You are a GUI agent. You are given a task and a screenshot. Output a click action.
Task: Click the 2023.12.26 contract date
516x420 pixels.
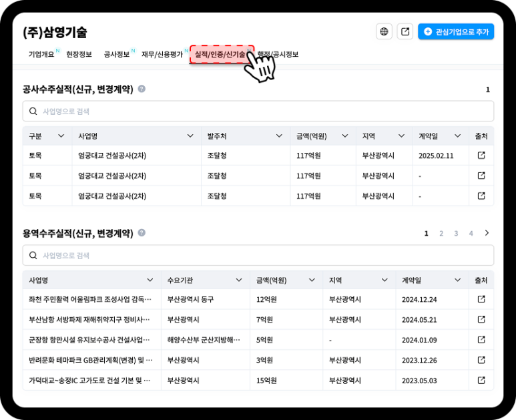[x=419, y=361]
